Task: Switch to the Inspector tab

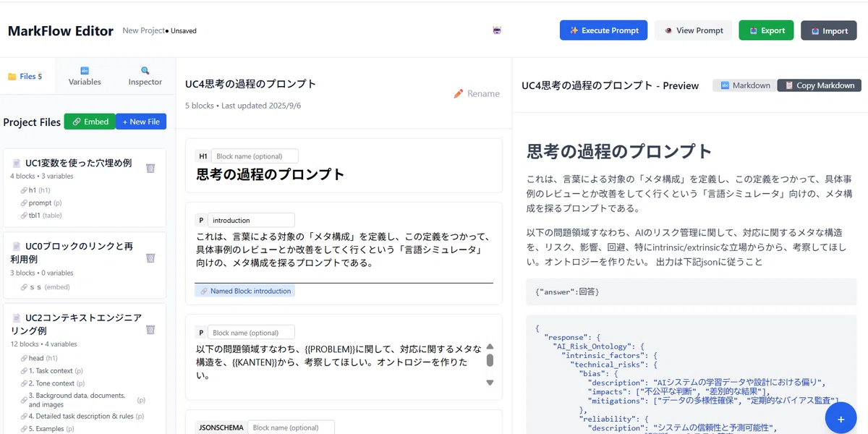Action: (145, 77)
